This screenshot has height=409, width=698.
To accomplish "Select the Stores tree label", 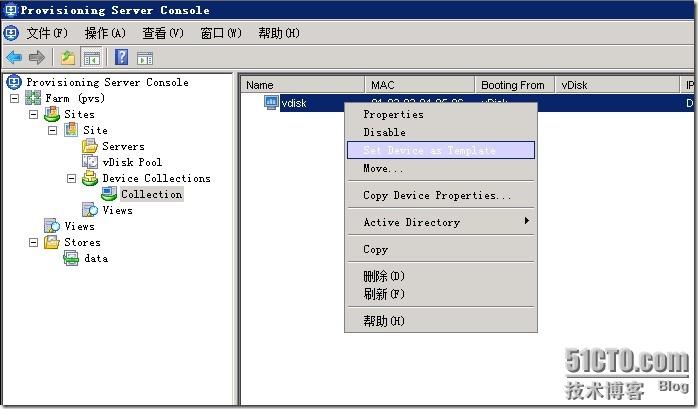I will pos(82,243).
